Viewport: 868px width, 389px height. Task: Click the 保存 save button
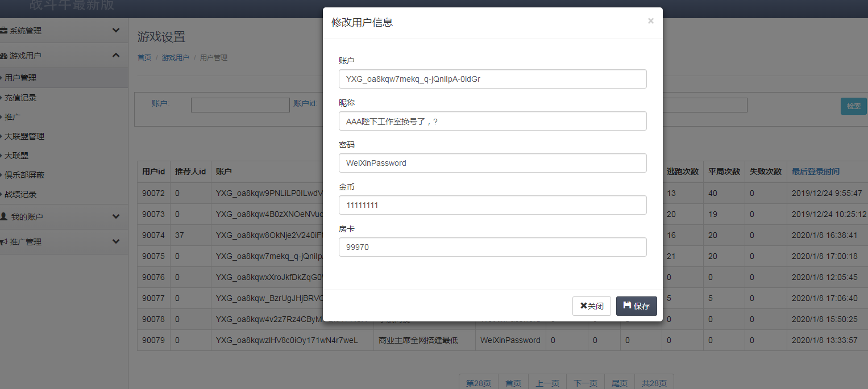636,306
